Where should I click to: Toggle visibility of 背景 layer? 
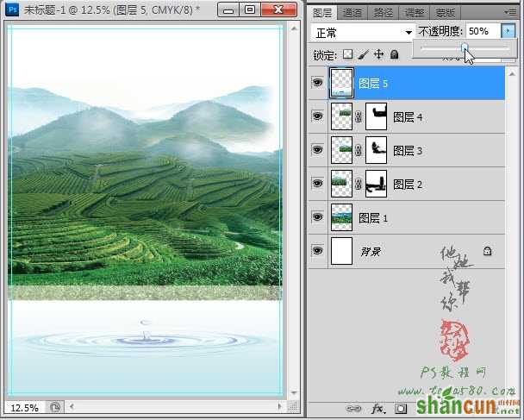[x=317, y=250]
